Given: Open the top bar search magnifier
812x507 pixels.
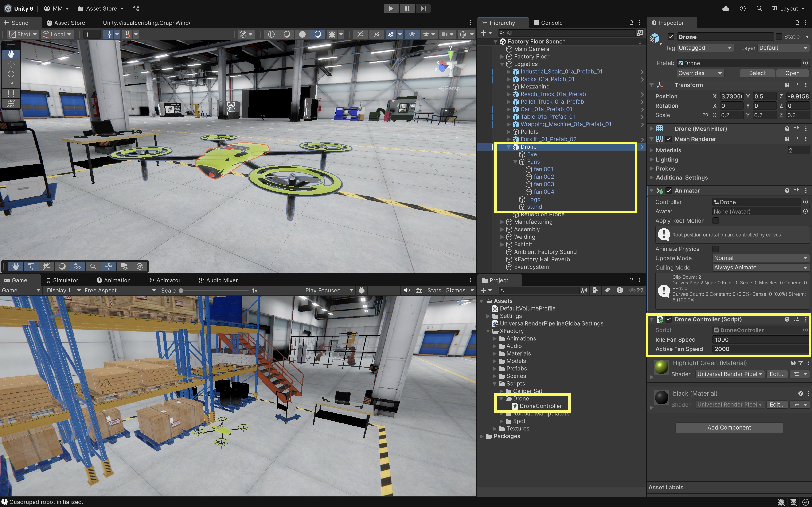Looking at the screenshot, I should (x=759, y=8).
